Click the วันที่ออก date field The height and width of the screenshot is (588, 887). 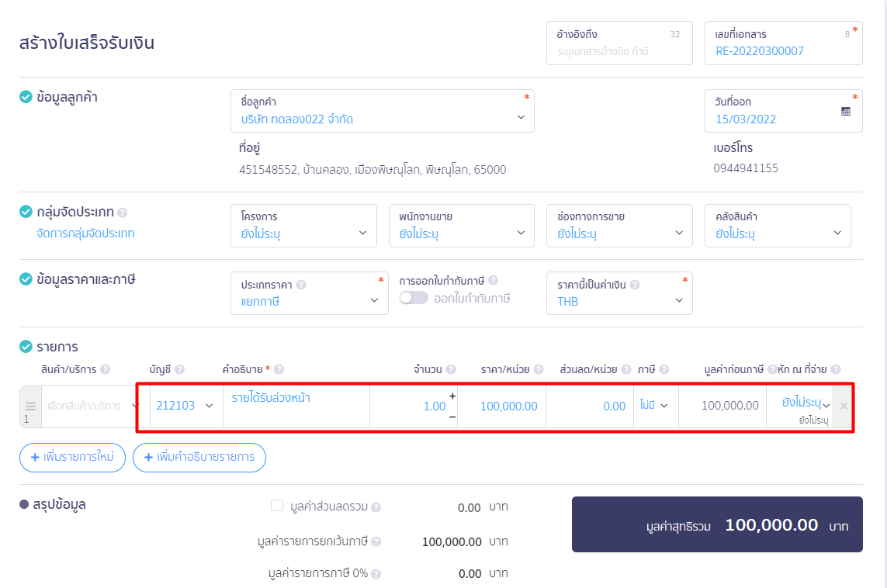click(784, 111)
